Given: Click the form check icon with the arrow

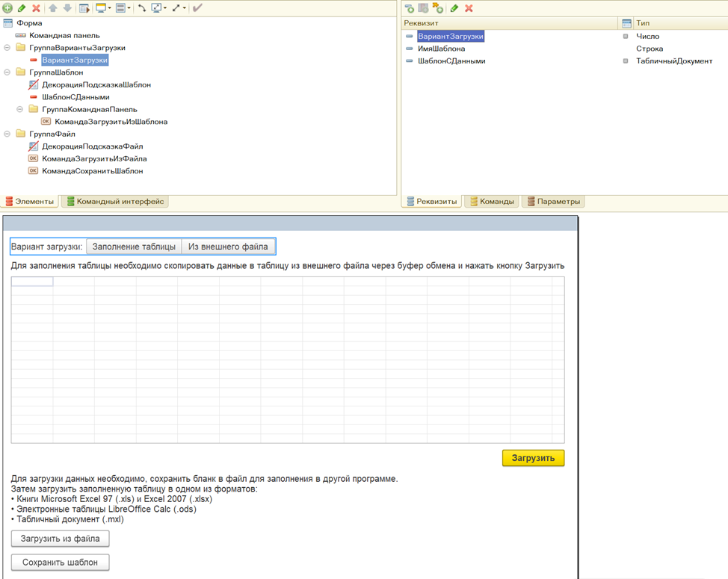Looking at the screenshot, I should 84,8.
